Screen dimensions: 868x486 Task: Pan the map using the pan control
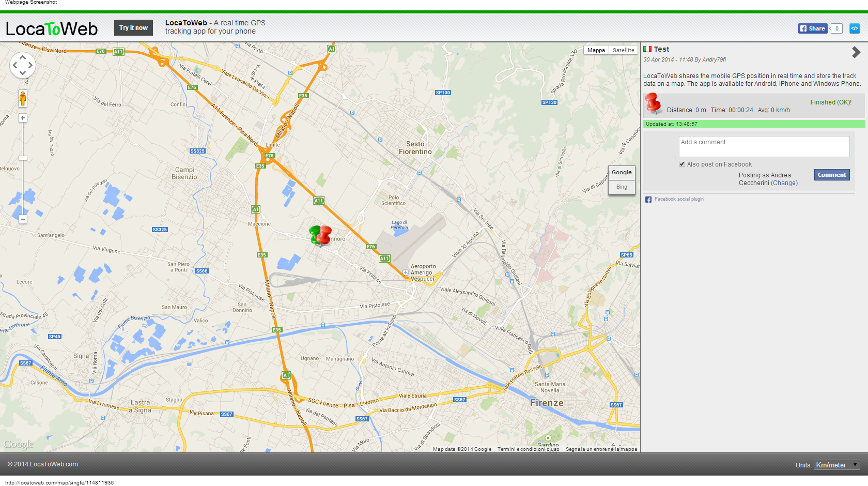click(x=23, y=65)
